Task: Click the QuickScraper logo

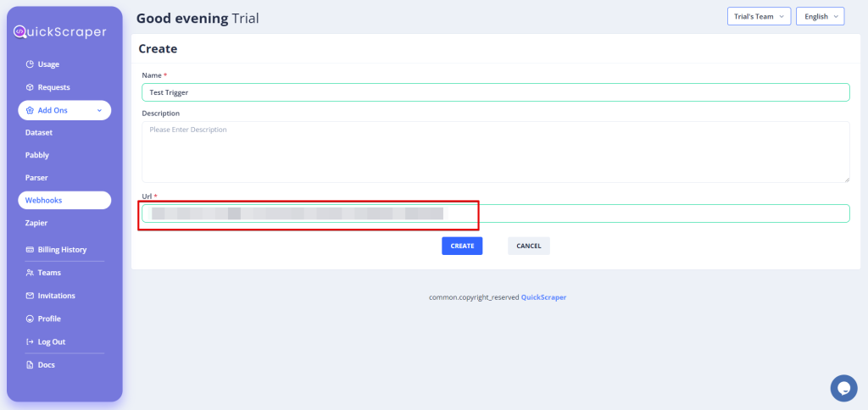Action: tap(59, 32)
